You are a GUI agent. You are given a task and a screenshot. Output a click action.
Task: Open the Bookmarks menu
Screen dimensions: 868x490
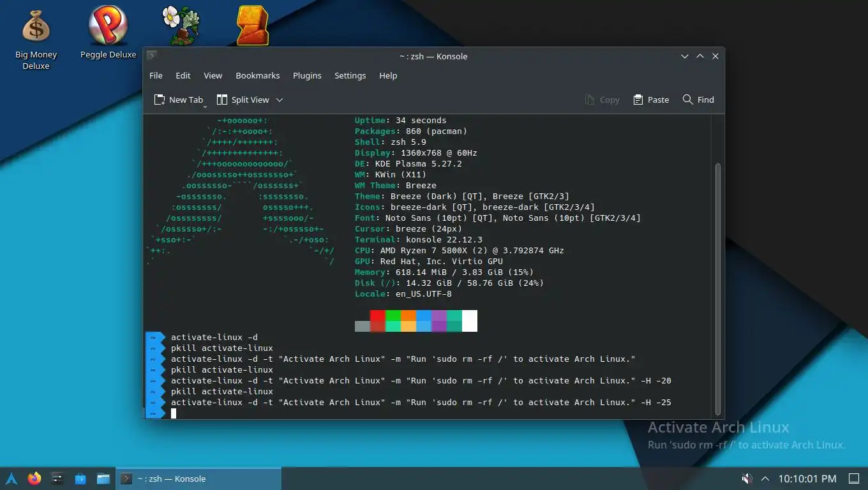pyautogui.click(x=257, y=75)
